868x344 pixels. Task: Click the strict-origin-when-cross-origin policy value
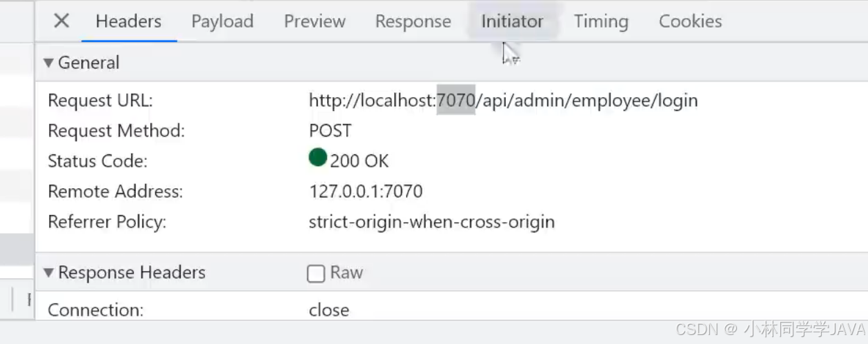[x=432, y=222]
